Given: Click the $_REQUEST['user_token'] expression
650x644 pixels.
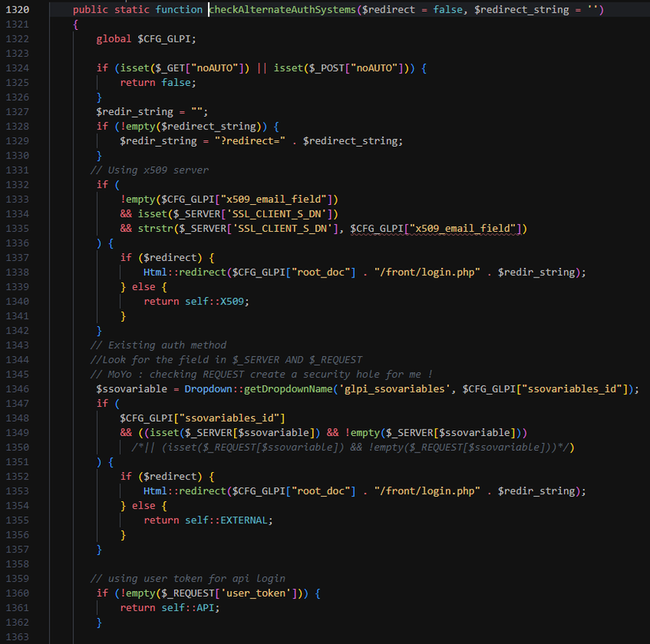Looking at the screenshot, I should 228,593.
